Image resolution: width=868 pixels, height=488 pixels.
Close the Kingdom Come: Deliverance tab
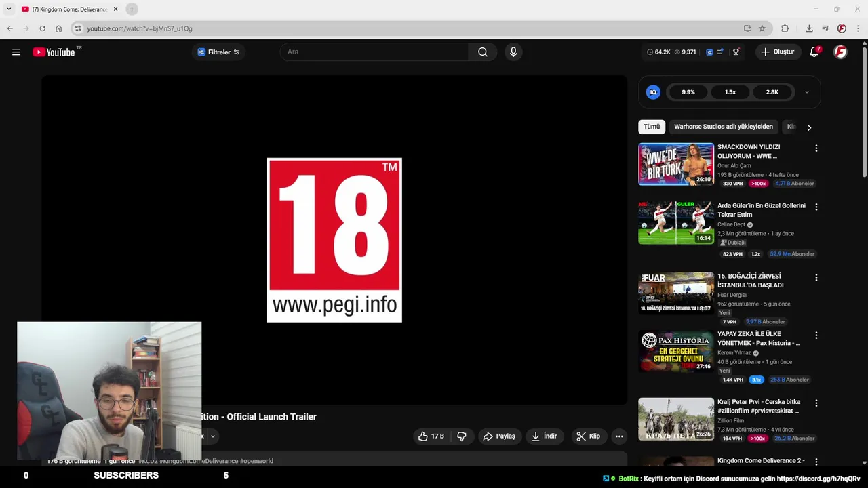click(115, 9)
